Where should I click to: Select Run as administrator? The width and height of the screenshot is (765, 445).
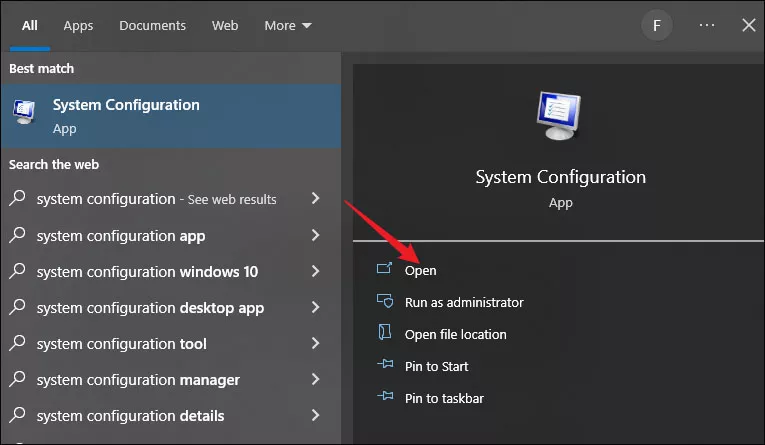464,303
